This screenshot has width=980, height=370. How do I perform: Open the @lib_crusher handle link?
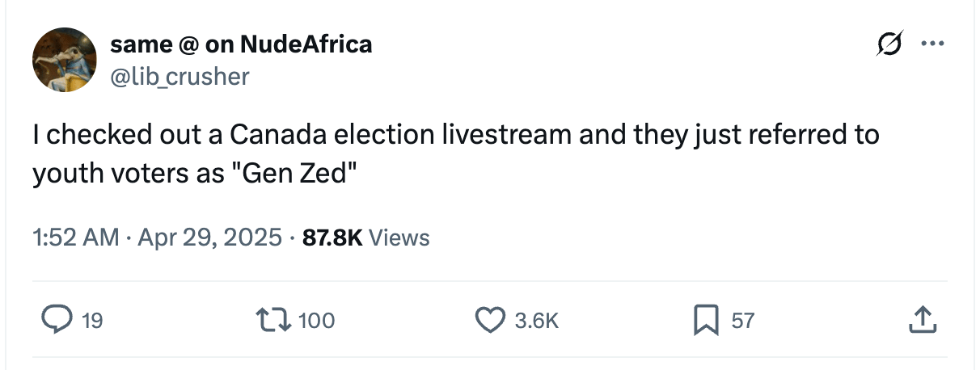(180, 76)
